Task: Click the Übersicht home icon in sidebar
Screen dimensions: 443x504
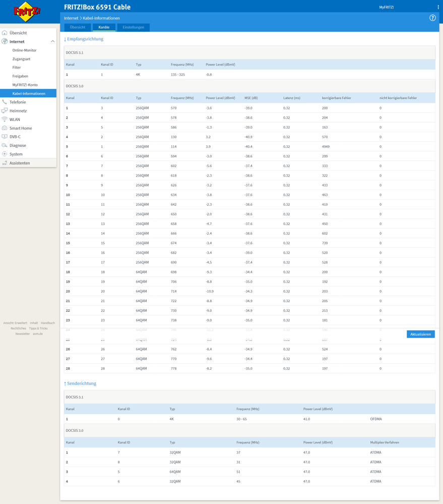Action: point(5,33)
